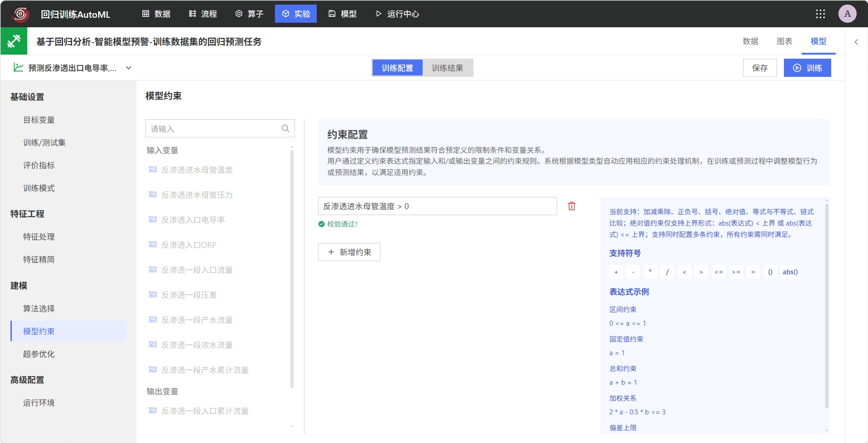The width and height of the screenshot is (868, 443).
Task: Expand the 预测反渗透出口电导率 task dropdown
Action: [x=129, y=68]
